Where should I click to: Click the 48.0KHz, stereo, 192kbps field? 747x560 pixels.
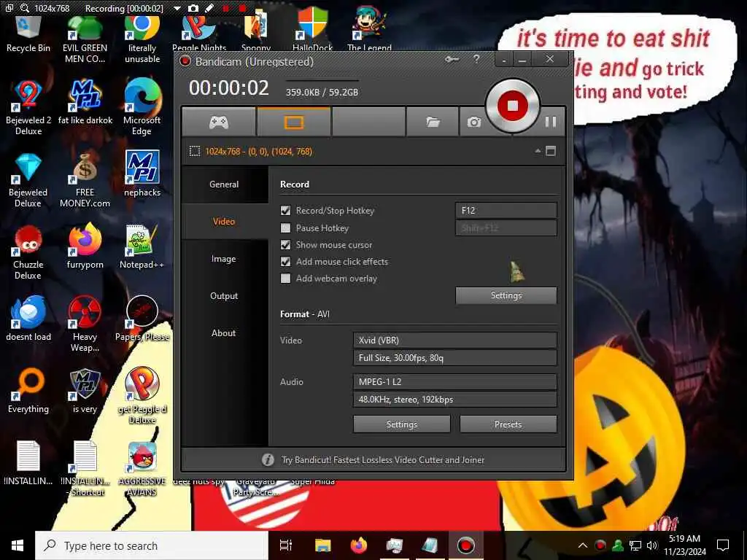tap(455, 399)
